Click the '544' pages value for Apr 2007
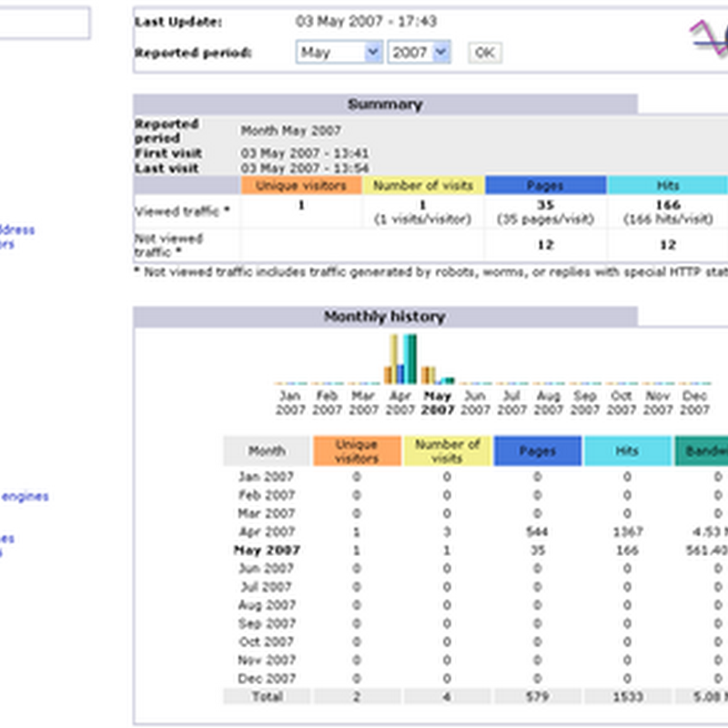This screenshot has width=728, height=728. coord(537,531)
